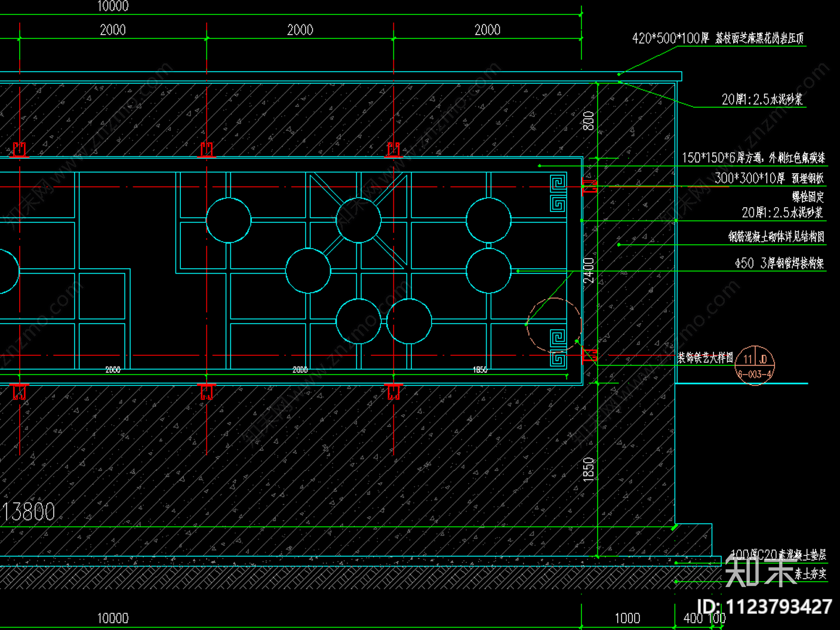Select the 素土夯实 ground note
Image resolution: width=840 pixels, height=630 pixels.
[x=810, y=574]
